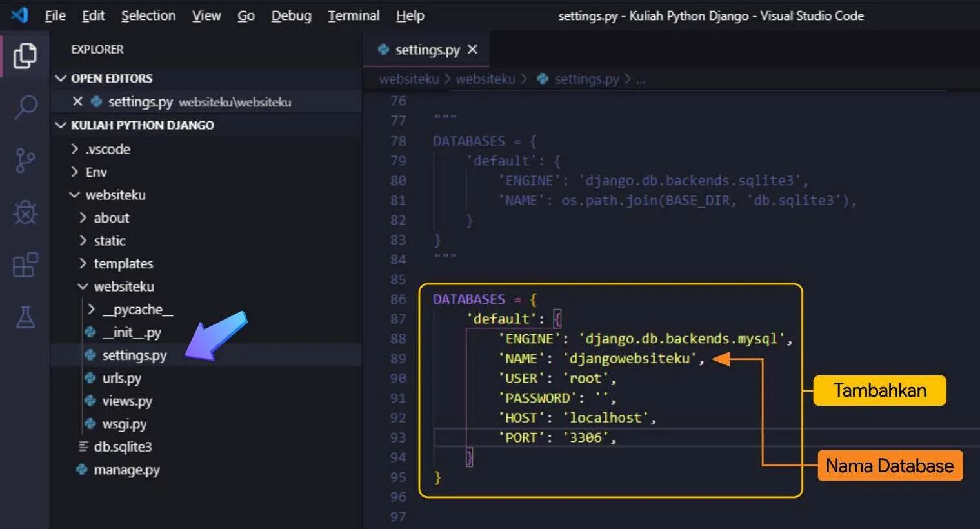Expand the .vscode folder
The image size is (980, 529).
point(75,149)
